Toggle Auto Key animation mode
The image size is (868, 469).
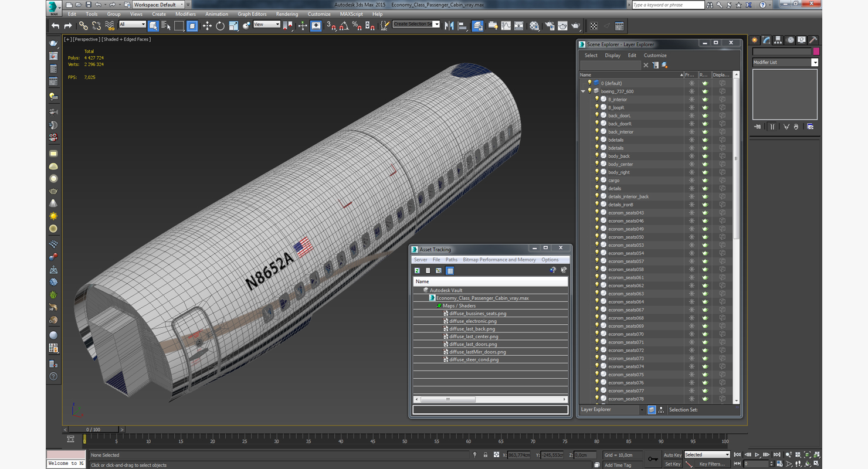click(673, 455)
